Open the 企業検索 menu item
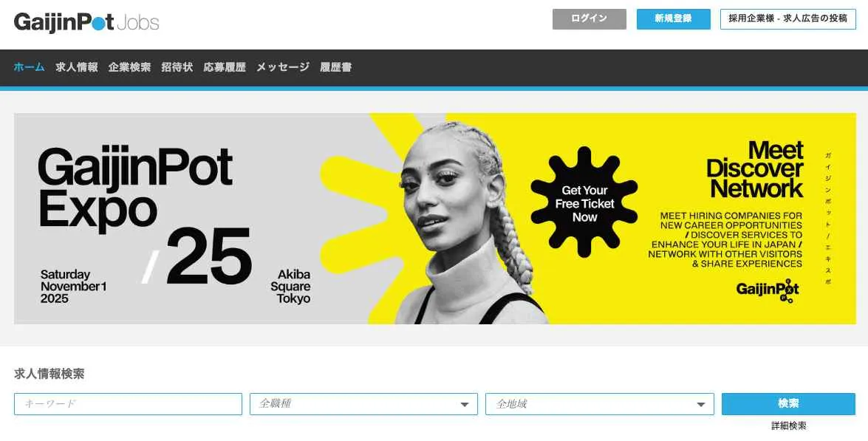Viewport: 868px width, 441px height. click(x=129, y=67)
